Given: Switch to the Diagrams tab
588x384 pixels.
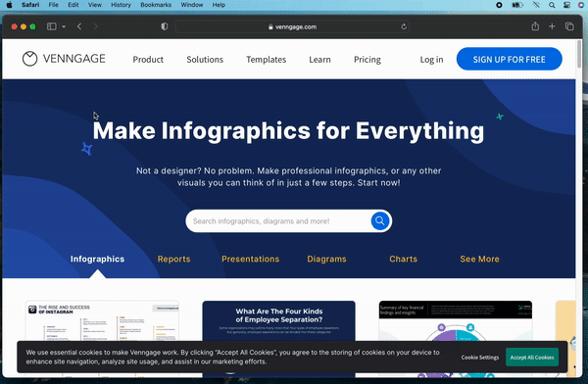Looking at the screenshot, I should click(326, 259).
